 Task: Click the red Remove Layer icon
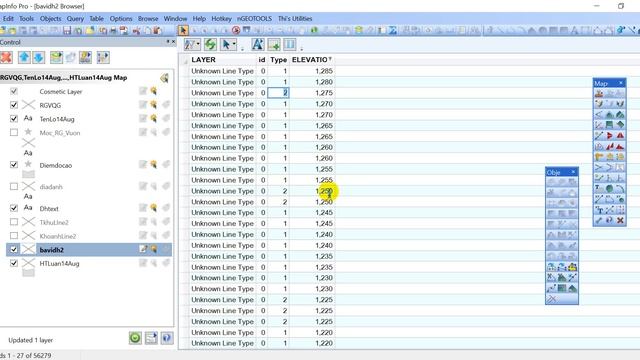point(6,58)
